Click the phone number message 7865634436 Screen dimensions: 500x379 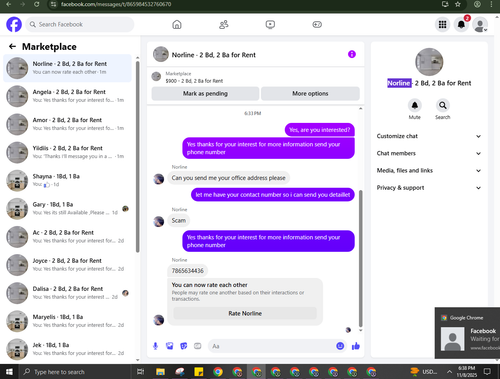click(x=187, y=271)
